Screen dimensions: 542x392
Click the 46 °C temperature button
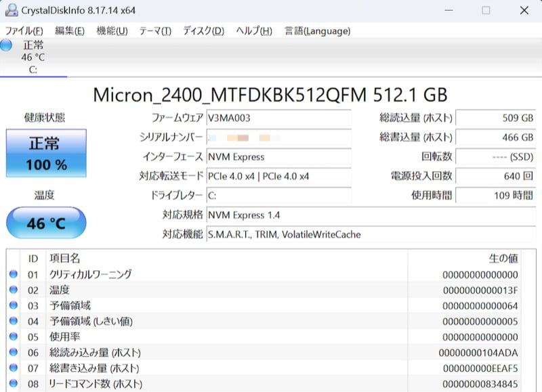point(46,223)
